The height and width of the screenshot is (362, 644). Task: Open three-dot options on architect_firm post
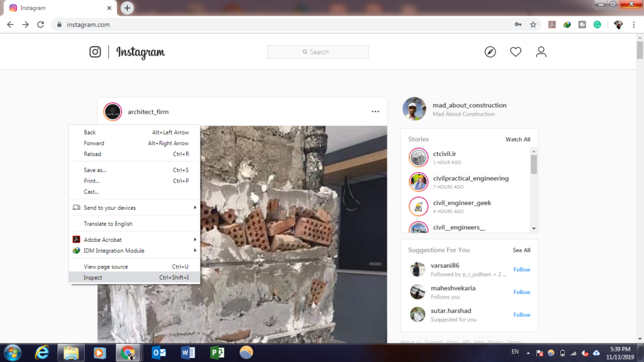point(375,112)
